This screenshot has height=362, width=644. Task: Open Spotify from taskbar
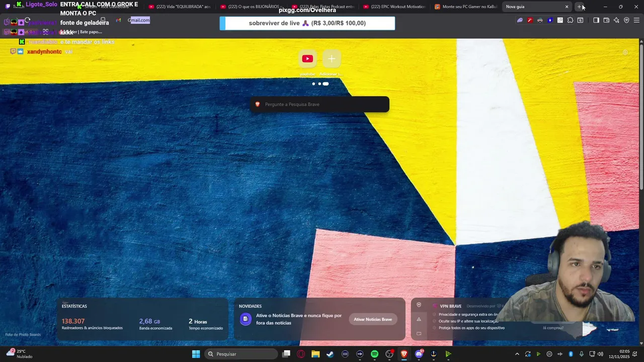374,354
